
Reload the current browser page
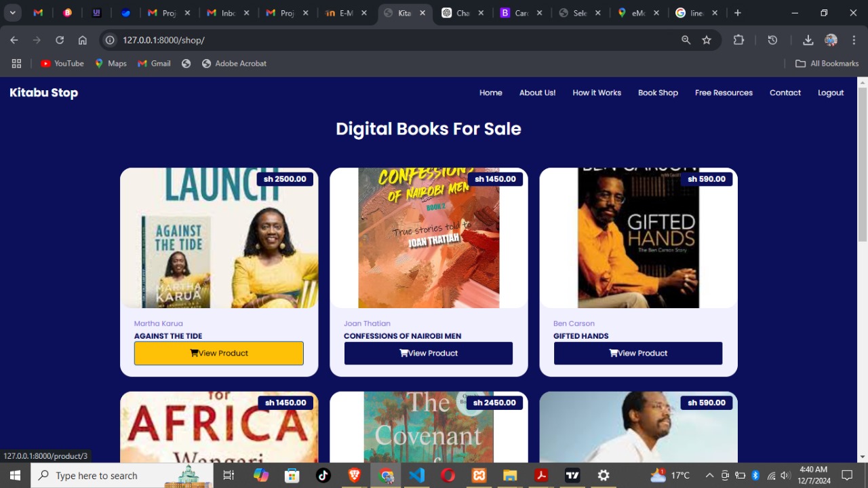[x=60, y=40]
